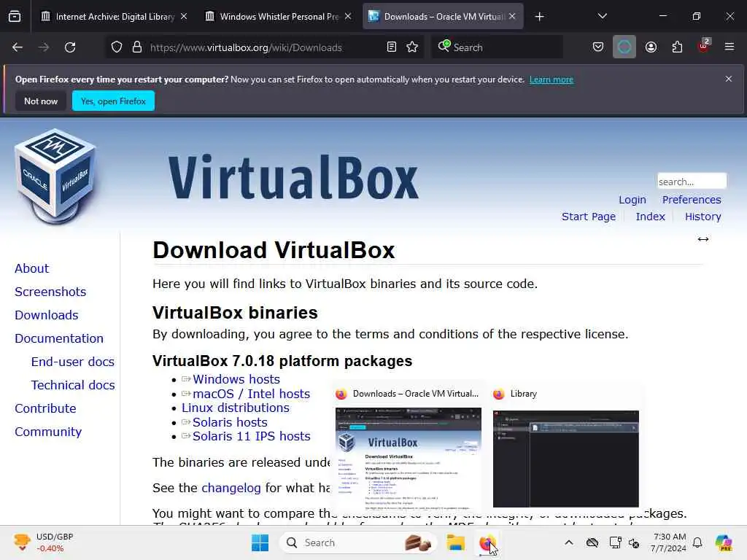Viewport: 747px width, 560px height.
Task: Open Community in the sidebar
Action: click(x=48, y=432)
